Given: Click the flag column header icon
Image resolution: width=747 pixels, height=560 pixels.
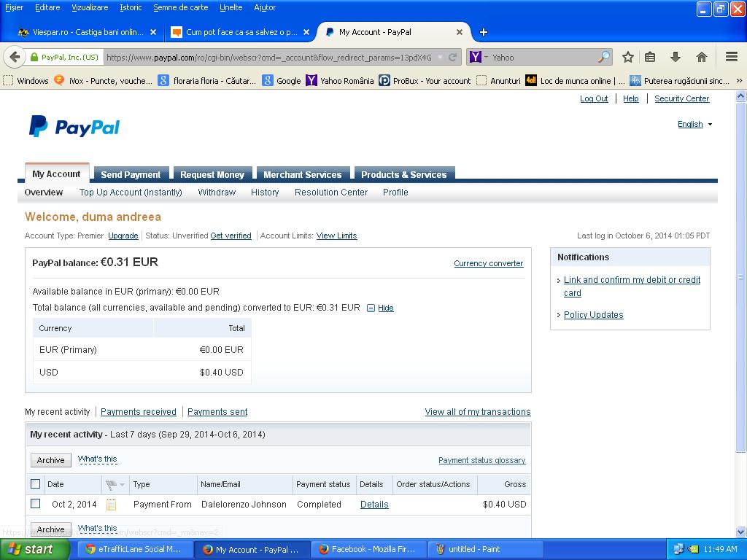Looking at the screenshot, I should 111,485.
